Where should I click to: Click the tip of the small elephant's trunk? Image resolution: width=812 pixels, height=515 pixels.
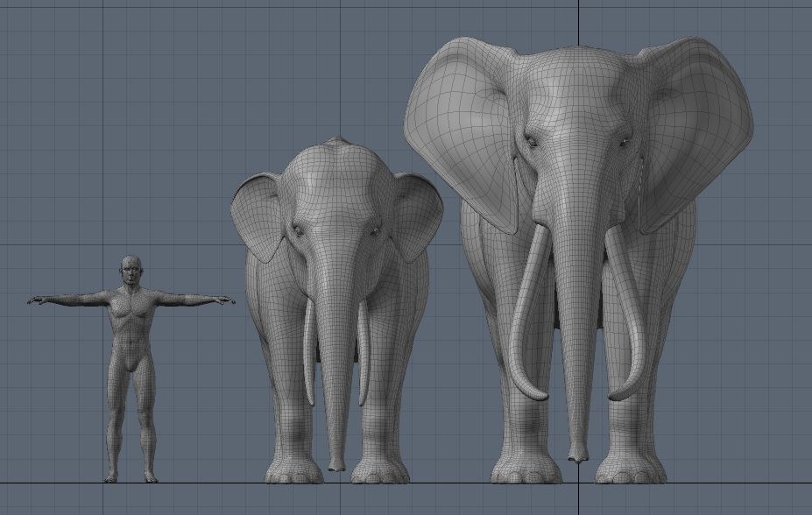click(336, 464)
